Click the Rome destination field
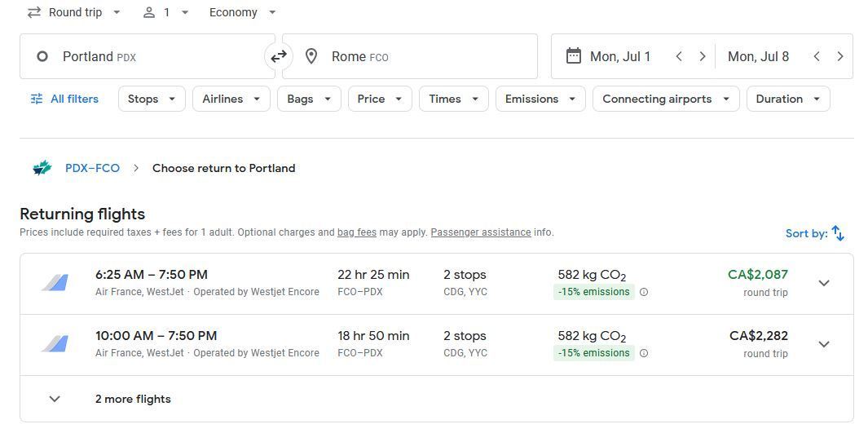The width and height of the screenshot is (868, 433). pyautogui.click(x=410, y=56)
